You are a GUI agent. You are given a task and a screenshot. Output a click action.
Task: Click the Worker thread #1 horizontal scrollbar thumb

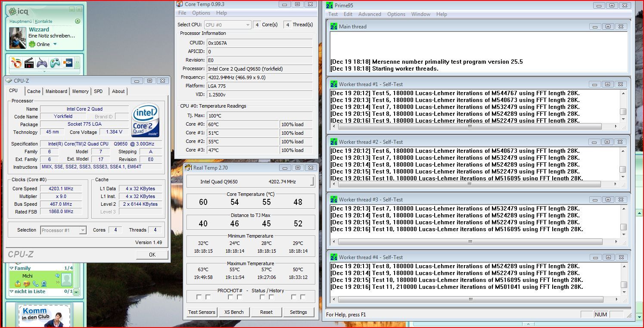click(470, 127)
